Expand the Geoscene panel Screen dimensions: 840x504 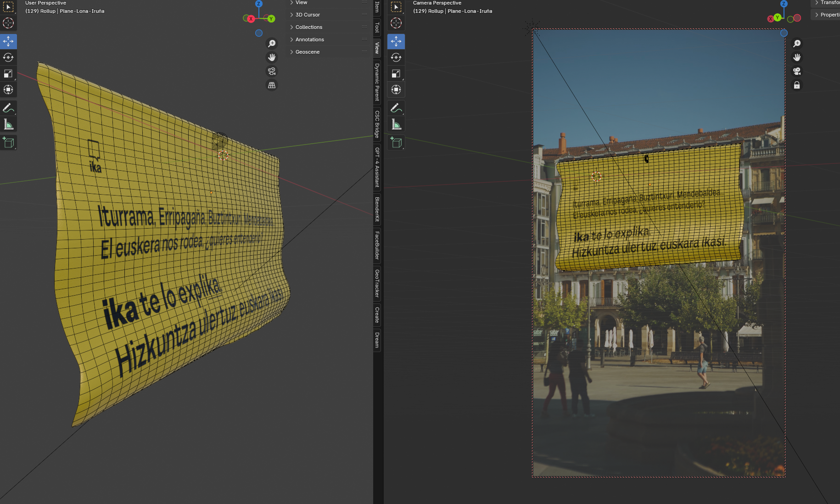coord(307,52)
